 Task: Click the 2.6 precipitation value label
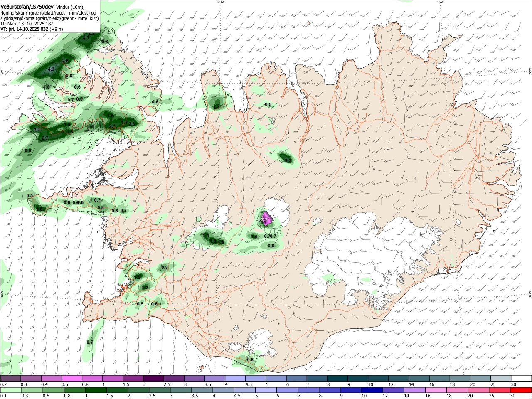point(65,61)
